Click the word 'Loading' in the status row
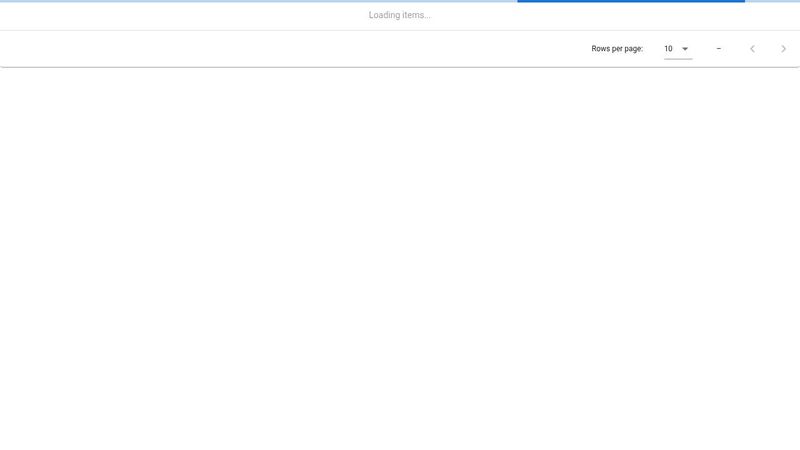 [384, 15]
